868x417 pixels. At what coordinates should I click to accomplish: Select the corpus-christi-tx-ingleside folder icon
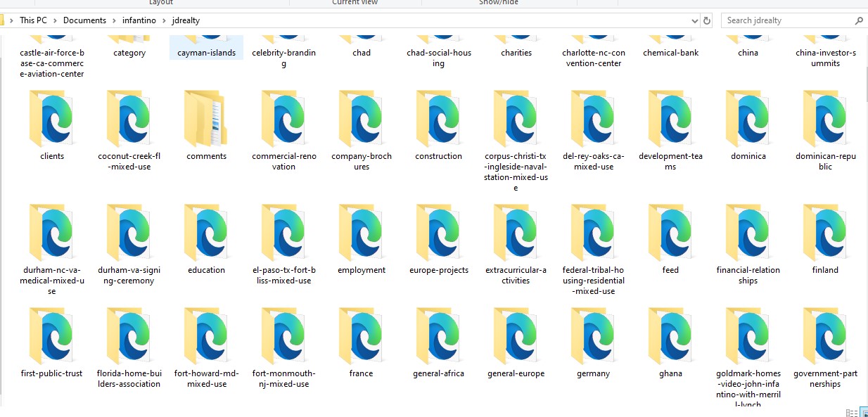pyautogui.click(x=516, y=118)
